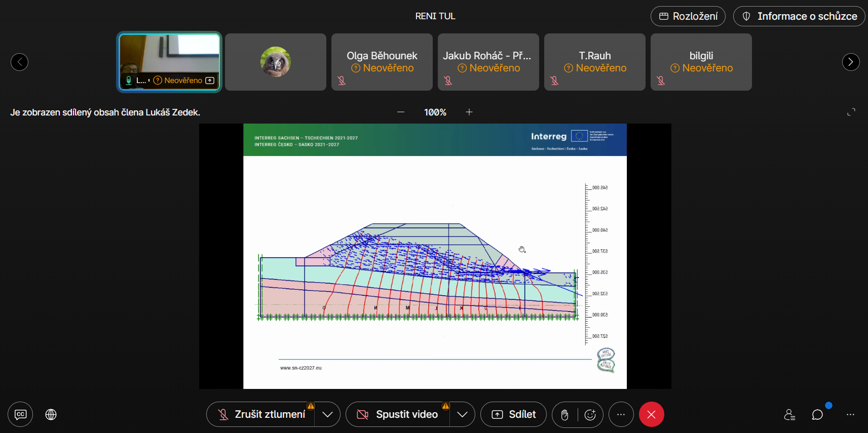Click the Sdílet share button

point(513,414)
